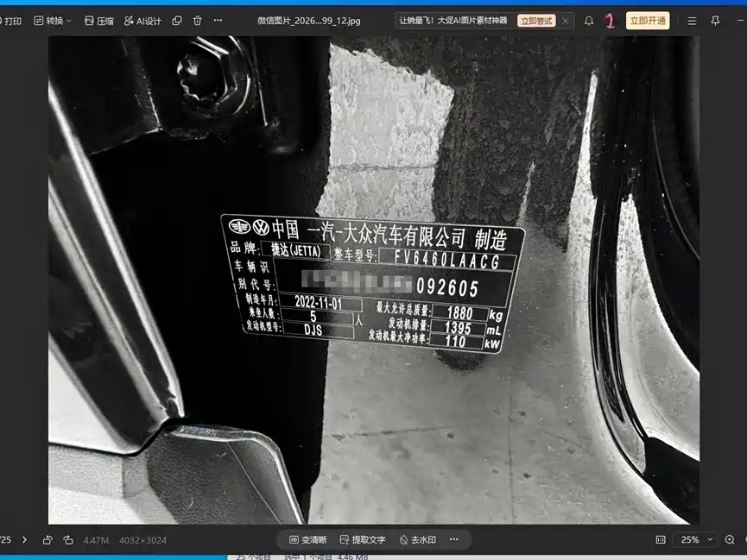The image size is (747, 560).
Task: Open the hamburger main menu
Action: pyautogui.click(x=693, y=21)
